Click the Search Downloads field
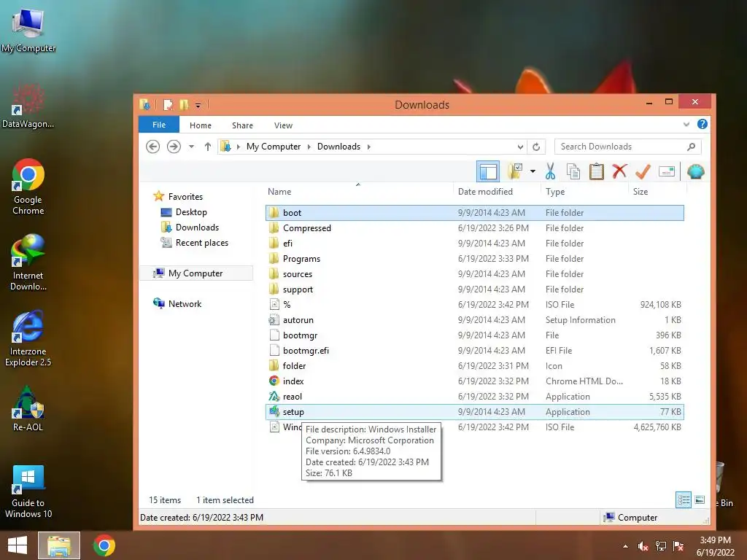Image resolution: width=747 pixels, height=560 pixels. coord(628,147)
